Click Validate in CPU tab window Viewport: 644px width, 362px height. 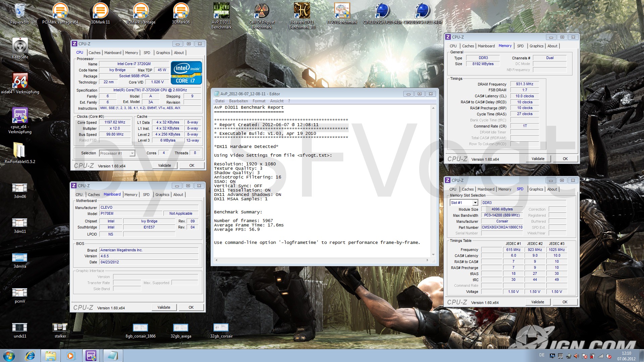pos(164,165)
